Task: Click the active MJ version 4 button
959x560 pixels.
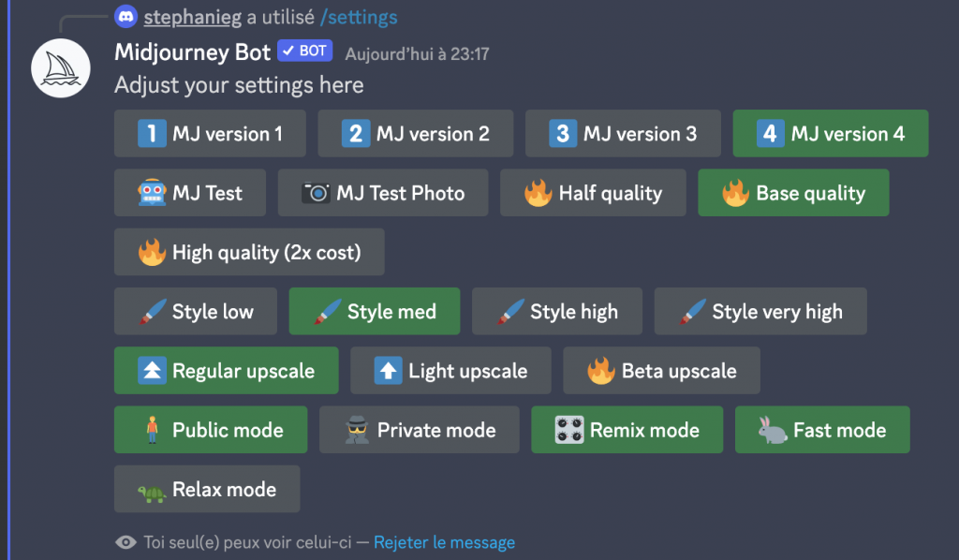Action: [831, 133]
